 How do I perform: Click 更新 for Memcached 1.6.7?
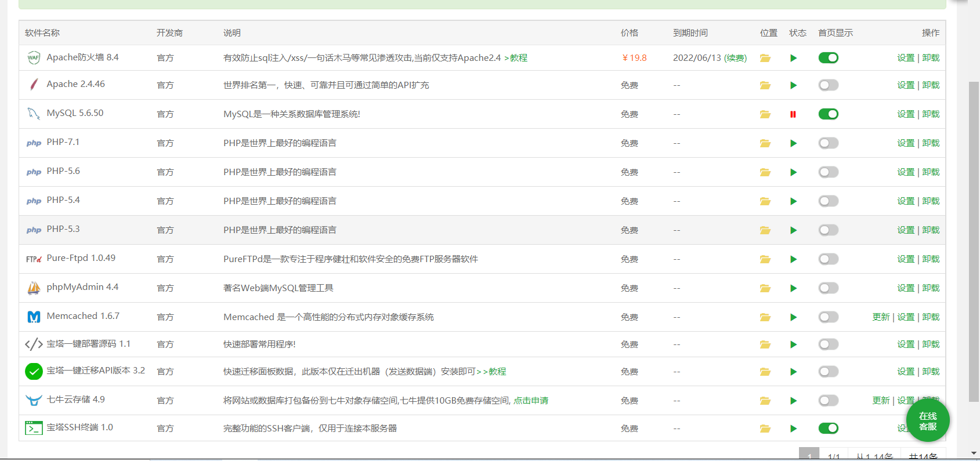[x=881, y=317]
